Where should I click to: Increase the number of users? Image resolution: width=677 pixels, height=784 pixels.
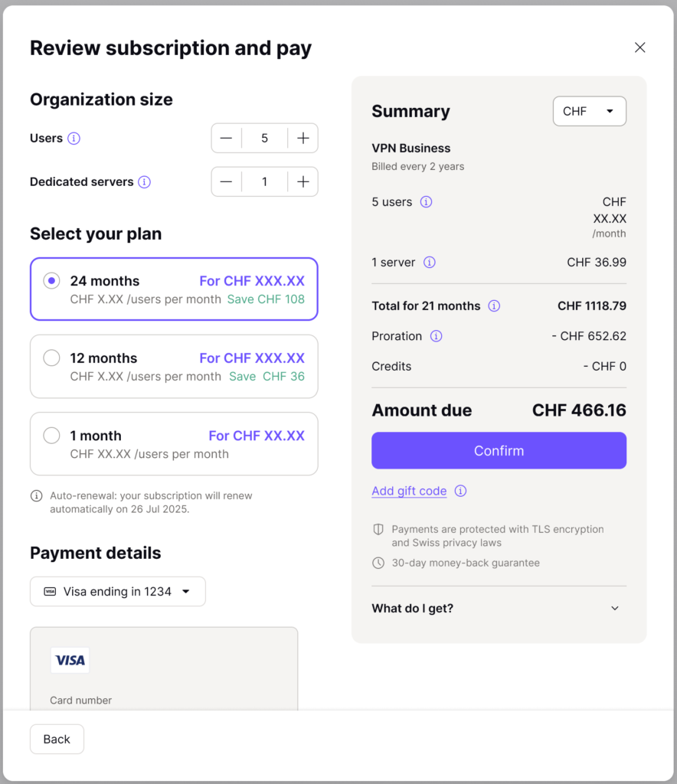pos(303,139)
